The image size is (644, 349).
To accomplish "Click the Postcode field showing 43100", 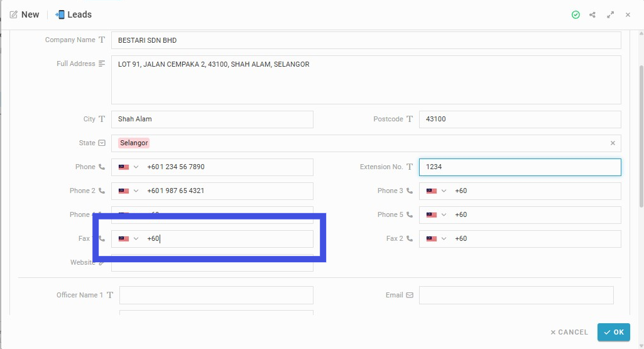I will click(x=520, y=119).
